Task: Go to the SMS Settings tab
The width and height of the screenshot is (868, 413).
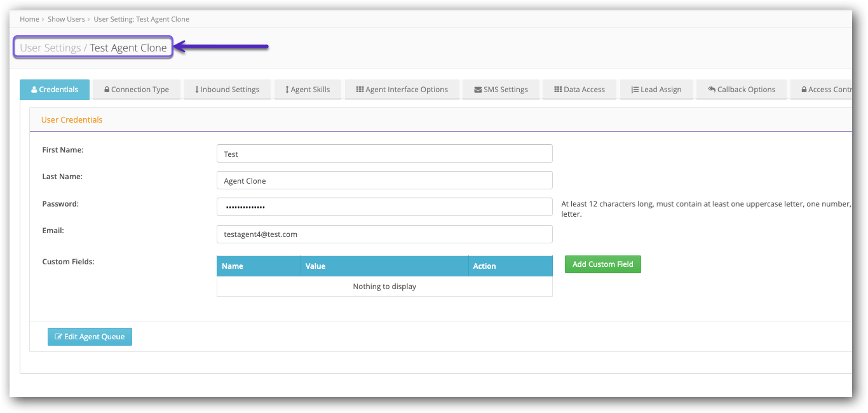Action: [501, 90]
